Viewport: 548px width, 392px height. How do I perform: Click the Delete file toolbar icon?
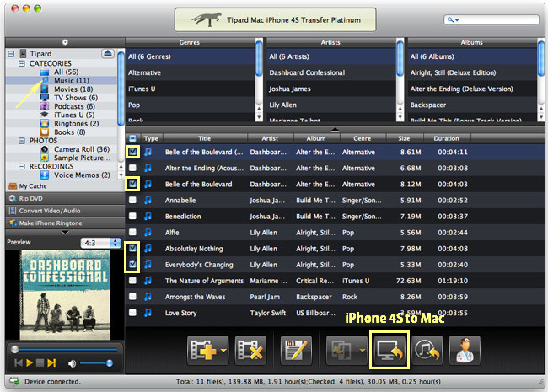click(x=250, y=350)
